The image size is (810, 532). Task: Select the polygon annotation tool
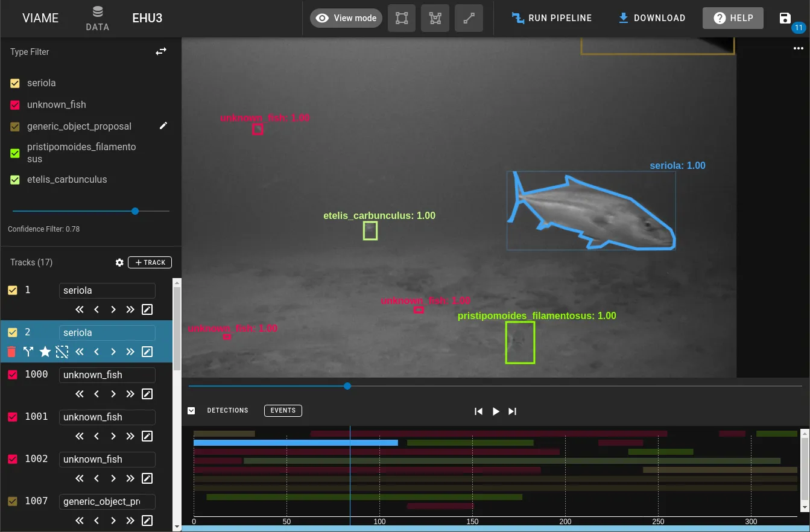click(x=435, y=18)
